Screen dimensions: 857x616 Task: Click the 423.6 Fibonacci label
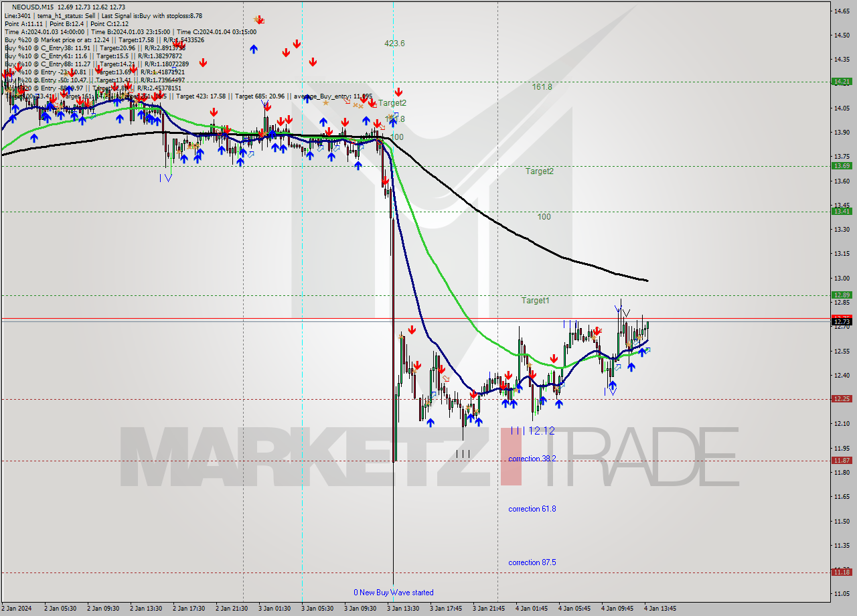[x=394, y=43]
